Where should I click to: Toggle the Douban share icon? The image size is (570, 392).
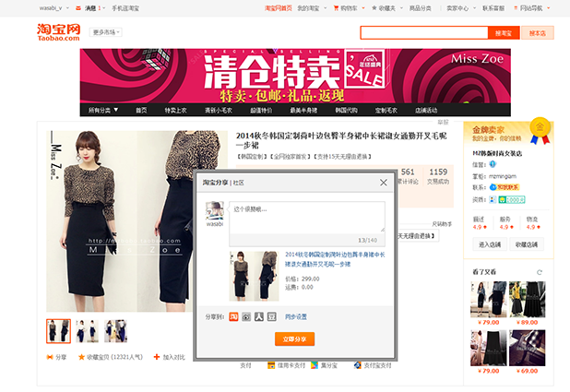point(272,316)
